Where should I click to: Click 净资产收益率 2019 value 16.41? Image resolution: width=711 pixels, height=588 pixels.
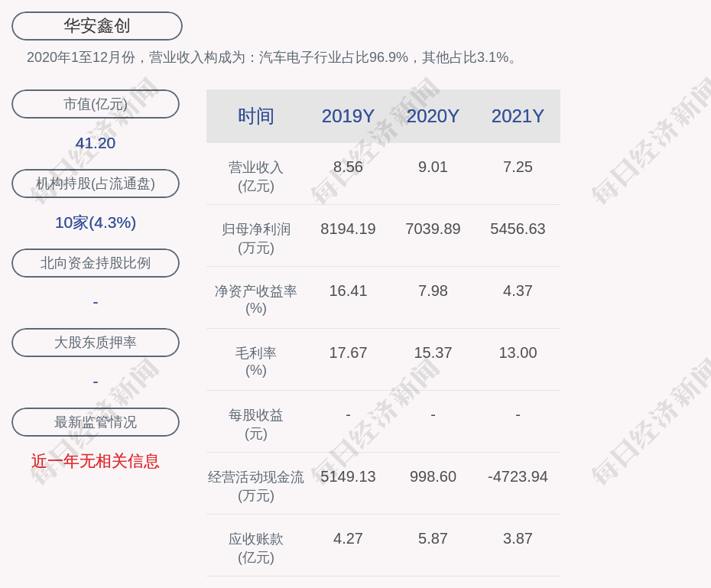coord(348,291)
